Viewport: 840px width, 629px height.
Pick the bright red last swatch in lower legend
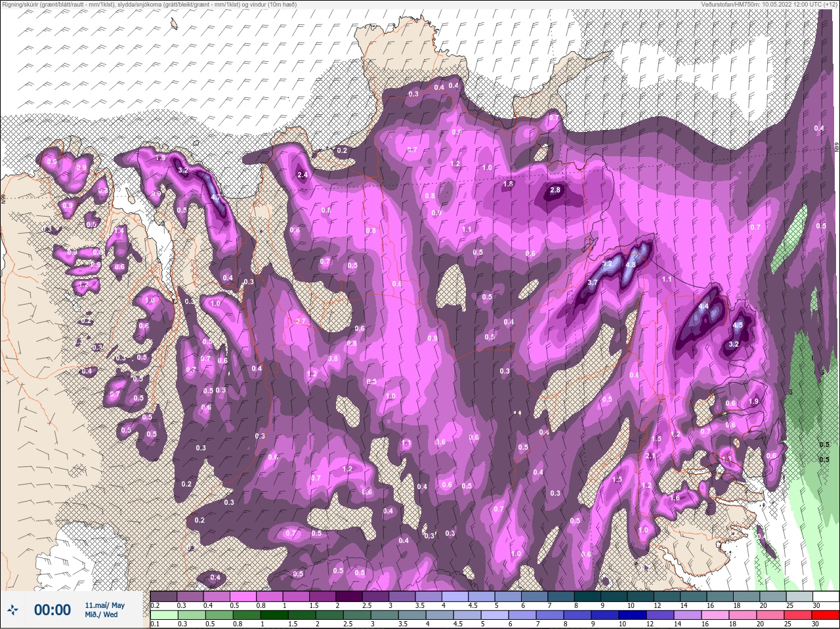pos(825,615)
